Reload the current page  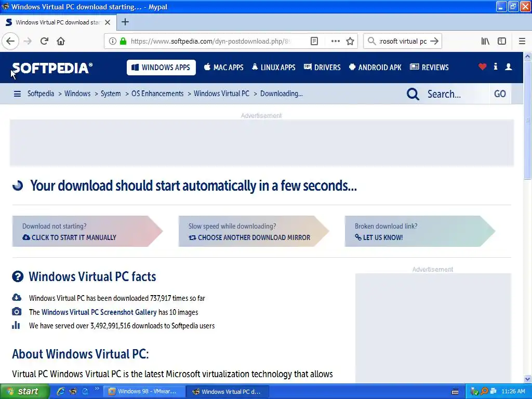coord(44,42)
